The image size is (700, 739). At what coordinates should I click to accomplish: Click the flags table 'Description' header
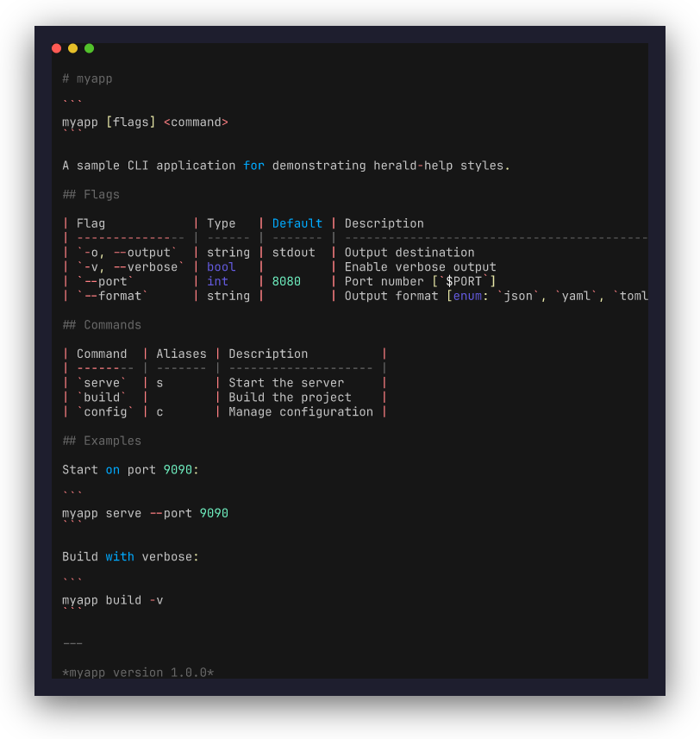coord(384,223)
